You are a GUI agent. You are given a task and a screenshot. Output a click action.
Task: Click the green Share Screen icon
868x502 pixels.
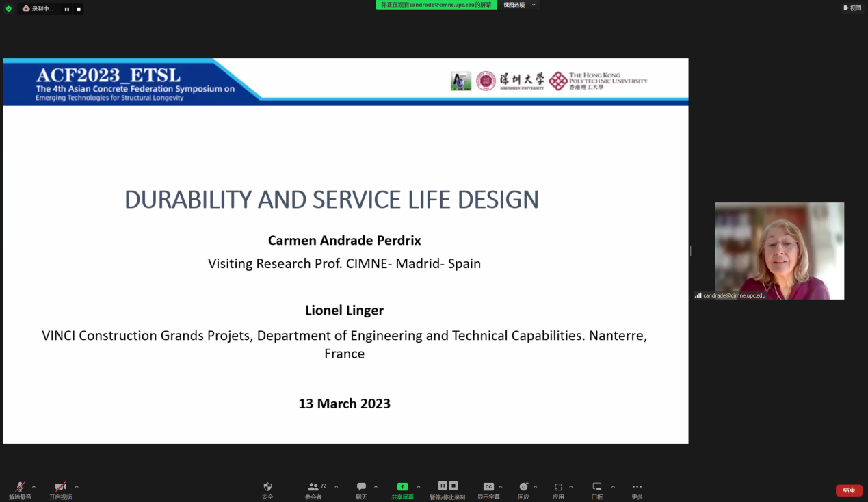point(402,487)
